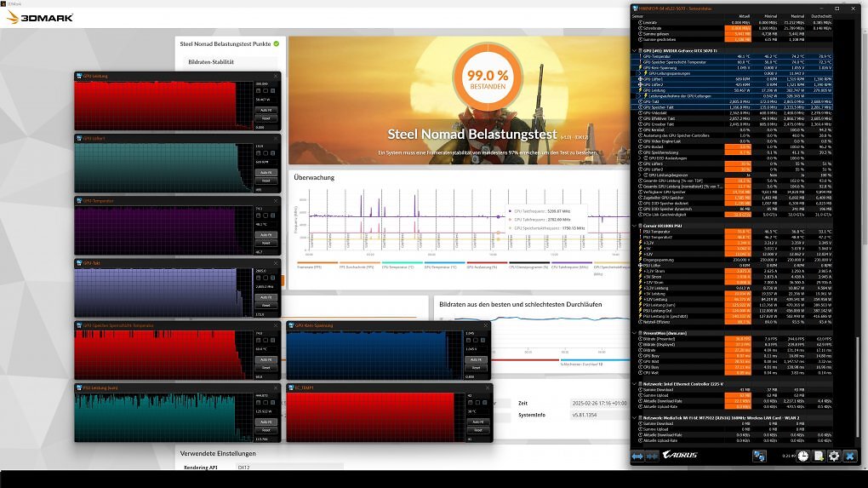This screenshot has width=868, height=488.
Task: Collapse the Corsair HX1000i PSU sensor group
Action: pyautogui.click(x=634, y=226)
